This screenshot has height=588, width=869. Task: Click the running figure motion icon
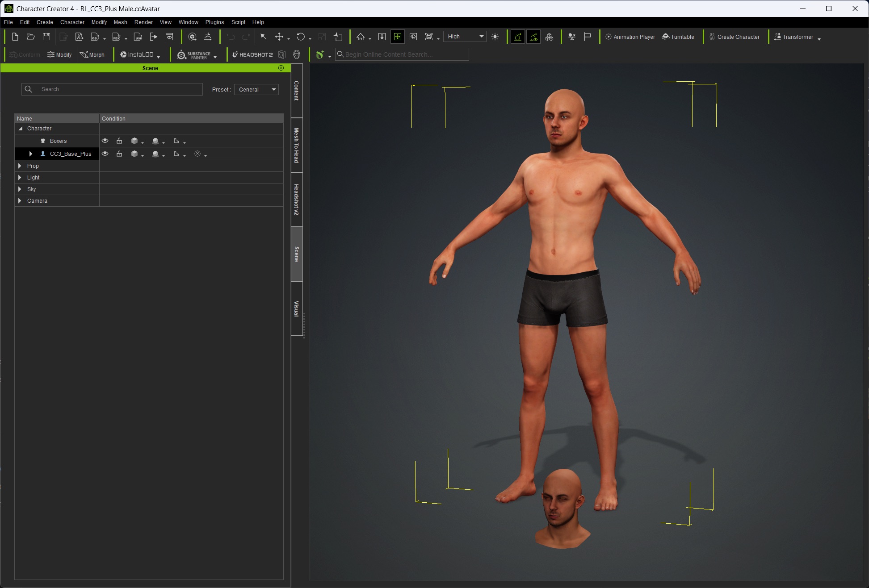(208, 37)
